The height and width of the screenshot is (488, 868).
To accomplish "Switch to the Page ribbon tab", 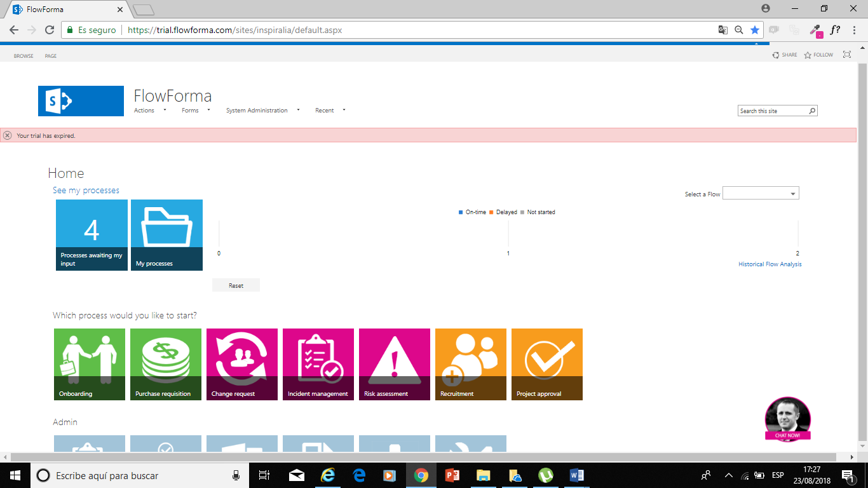I will (x=51, y=56).
